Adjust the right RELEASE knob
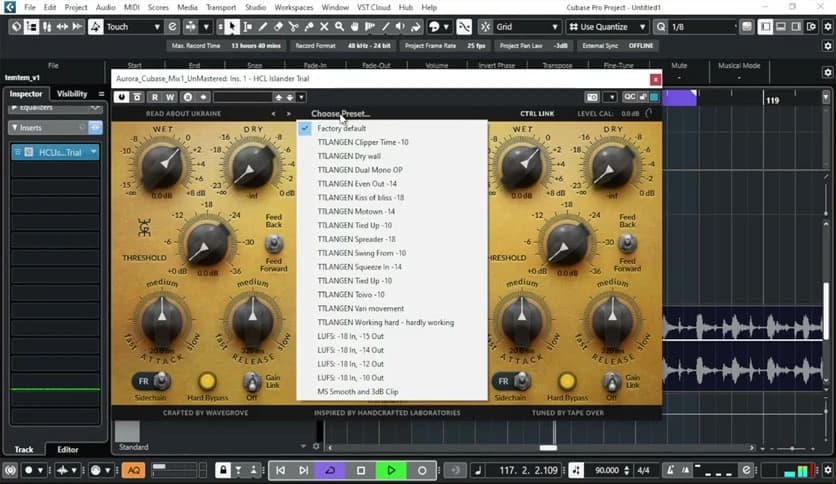Viewport: 836px width, 484px height. click(x=612, y=321)
